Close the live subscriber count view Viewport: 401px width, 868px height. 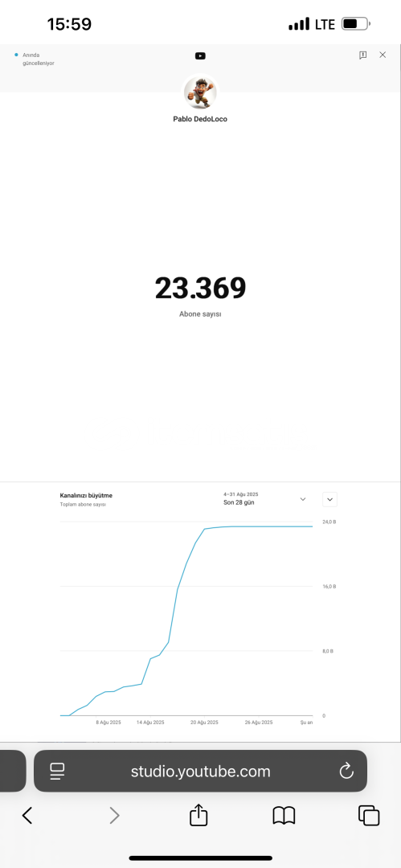383,55
